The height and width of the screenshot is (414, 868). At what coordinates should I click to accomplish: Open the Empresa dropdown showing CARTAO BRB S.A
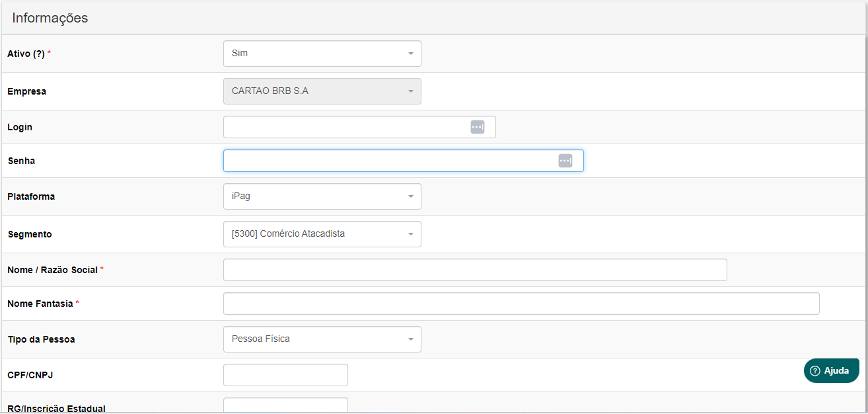coord(322,91)
